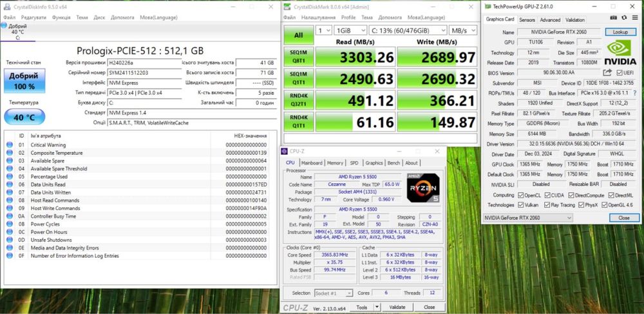Viewport: 644px width, 314px height.
Task: Toggle the DirectCompute checkbox
Action: click(573, 195)
